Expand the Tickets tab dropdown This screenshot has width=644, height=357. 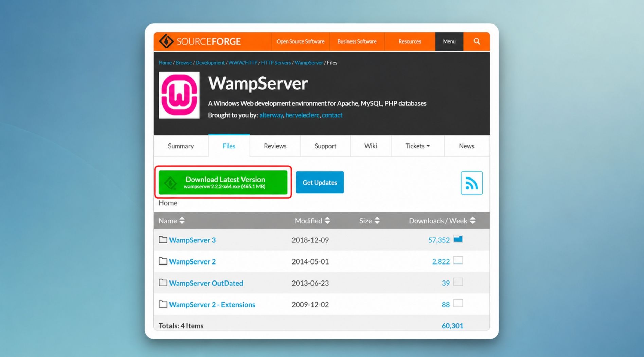[417, 146]
